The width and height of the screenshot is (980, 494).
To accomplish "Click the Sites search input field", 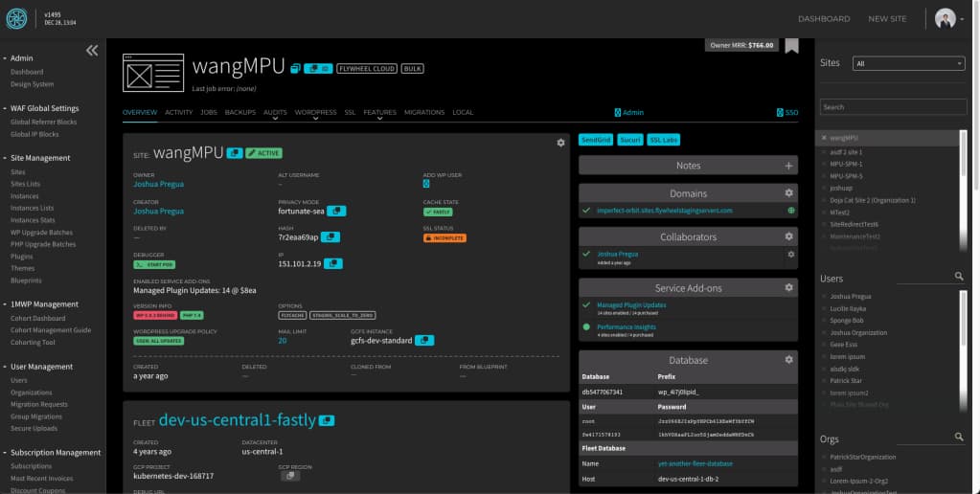I will (893, 107).
